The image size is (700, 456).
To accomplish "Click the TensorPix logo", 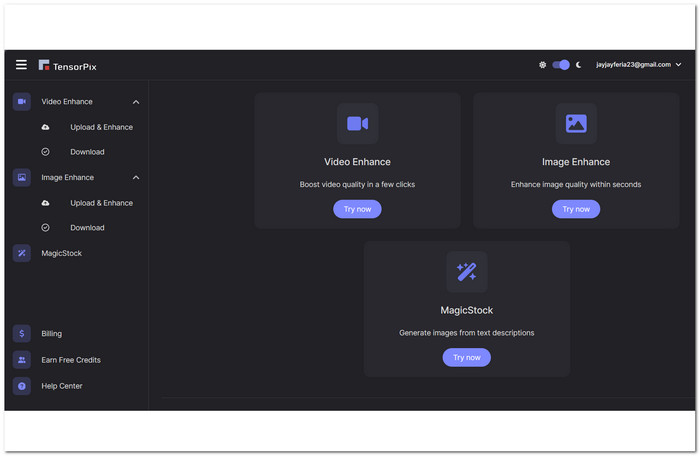I will tap(67, 66).
